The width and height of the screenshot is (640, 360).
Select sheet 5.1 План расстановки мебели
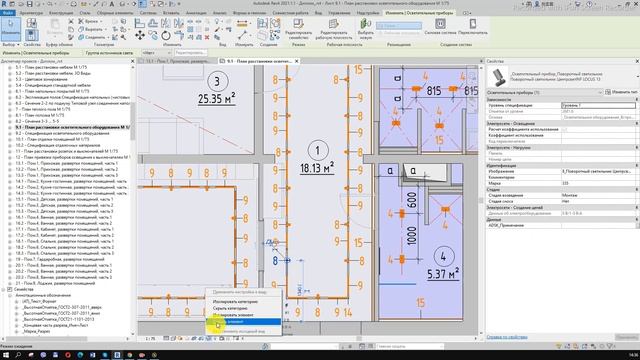[x=51, y=67]
